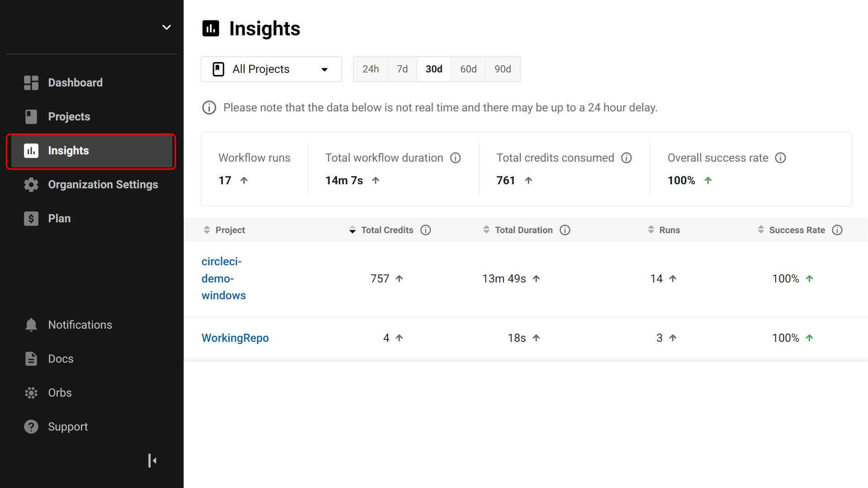Click the Orbs sidebar icon

pyautogui.click(x=30, y=392)
